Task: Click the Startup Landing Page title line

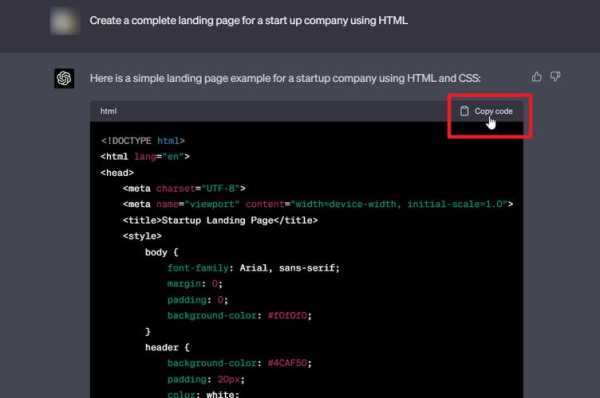Action: (220, 220)
